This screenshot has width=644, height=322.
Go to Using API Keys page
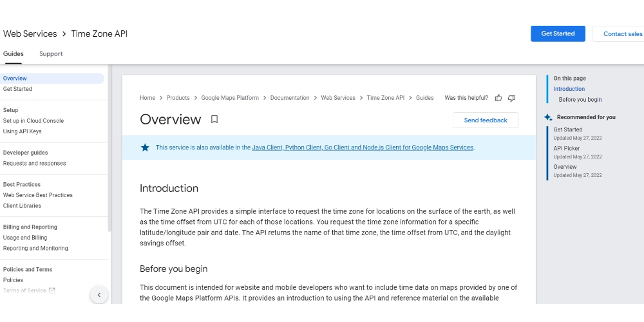click(x=23, y=131)
